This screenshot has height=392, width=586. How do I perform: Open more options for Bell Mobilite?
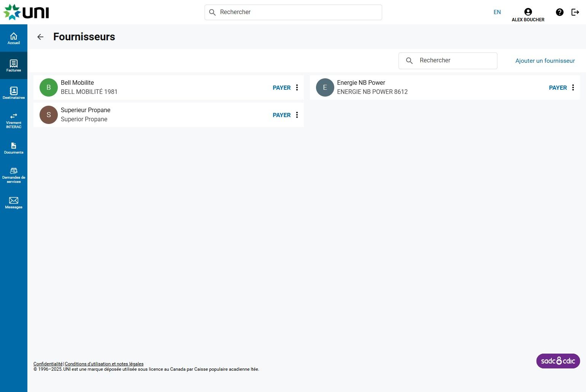[297, 87]
